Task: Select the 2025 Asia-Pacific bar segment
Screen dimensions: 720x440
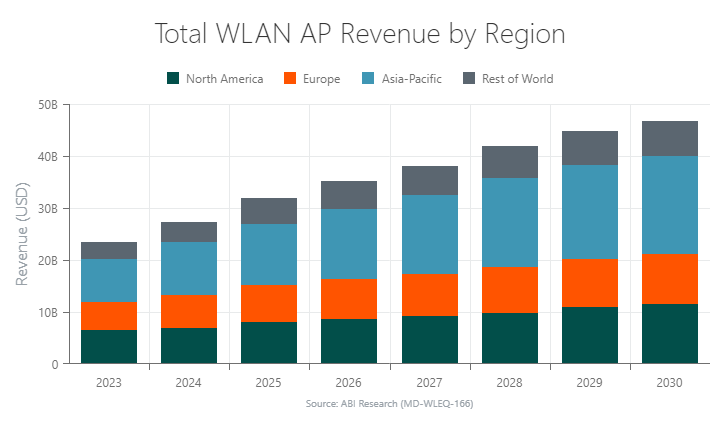Action: click(269, 254)
